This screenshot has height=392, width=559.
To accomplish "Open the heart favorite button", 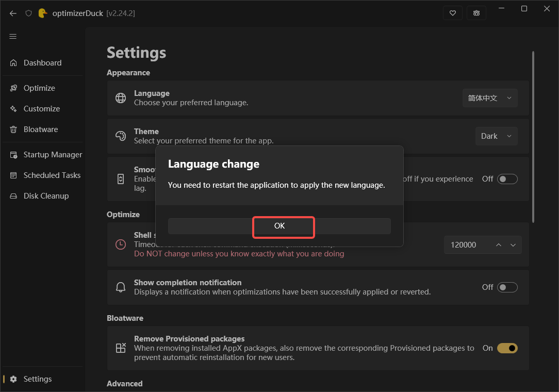I will 452,13.
